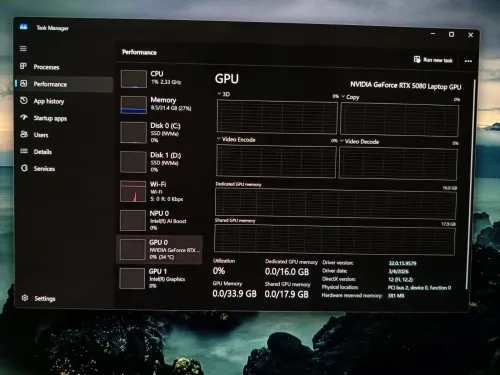
Task: Select the Wi-Fi activity graph thumbnail
Action: 133,191
